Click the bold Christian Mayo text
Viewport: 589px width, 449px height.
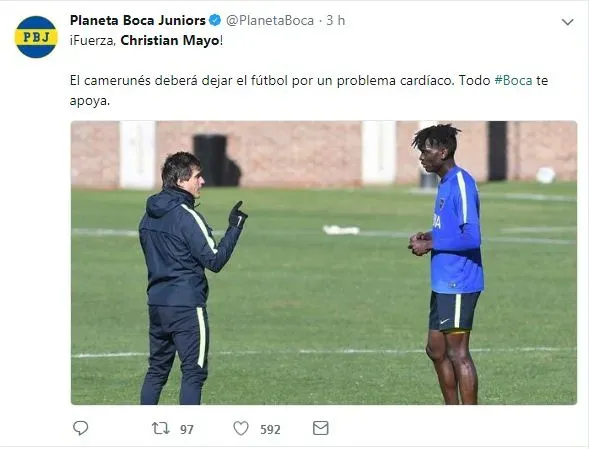pos(170,40)
